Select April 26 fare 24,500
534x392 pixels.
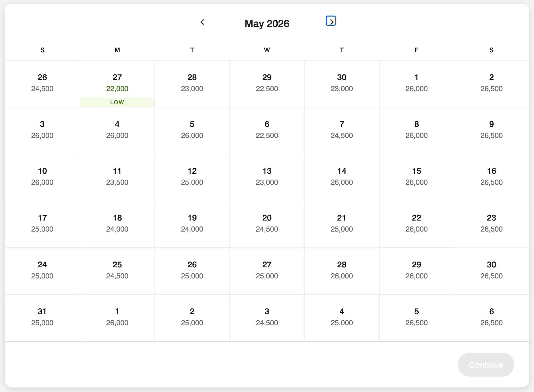pyautogui.click(x=42, y=84)
